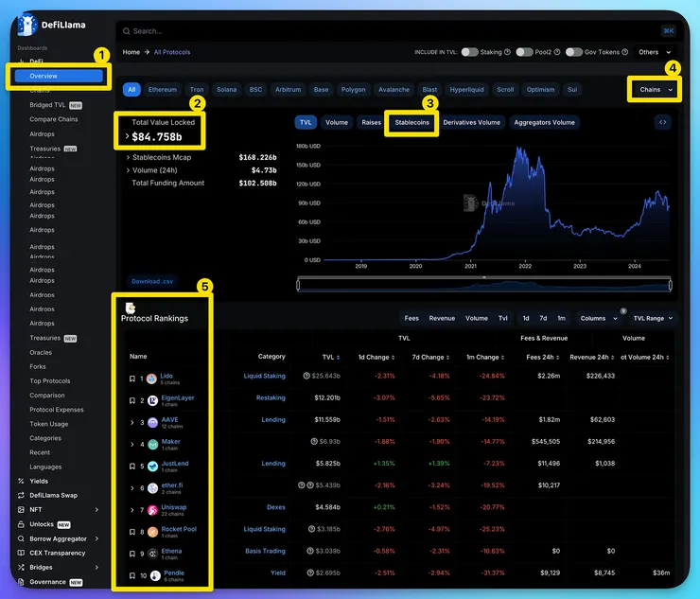Expand the Stablecoins Mcap breakdown
Viewport: 700px width, 599px height.
click(128, 157)
